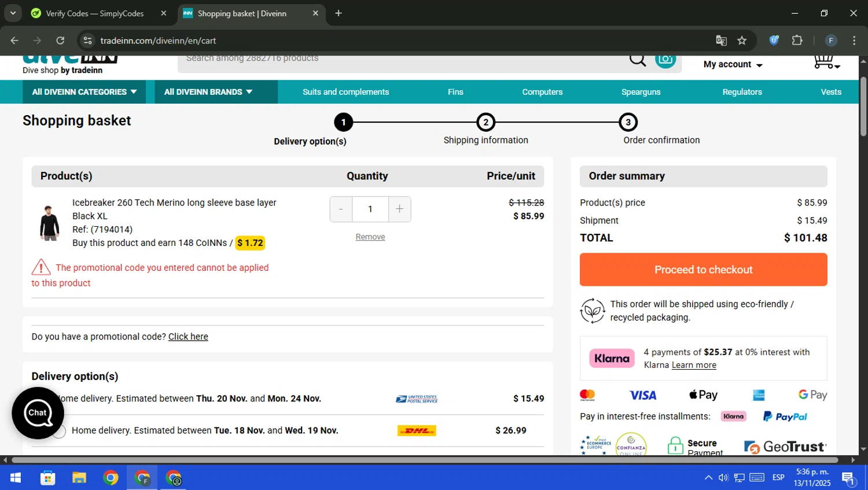Open taskbar volume control

click(x=723, y=478)
